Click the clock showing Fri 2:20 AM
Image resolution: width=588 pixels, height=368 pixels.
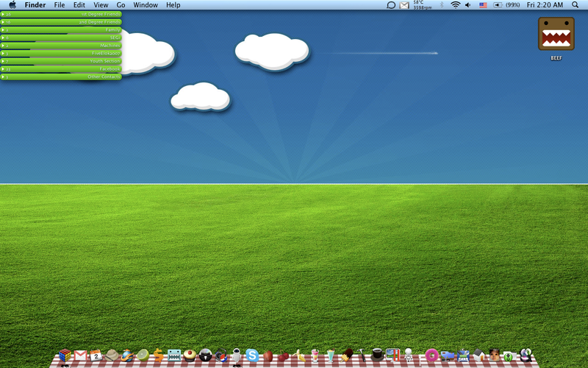[545, 5]
